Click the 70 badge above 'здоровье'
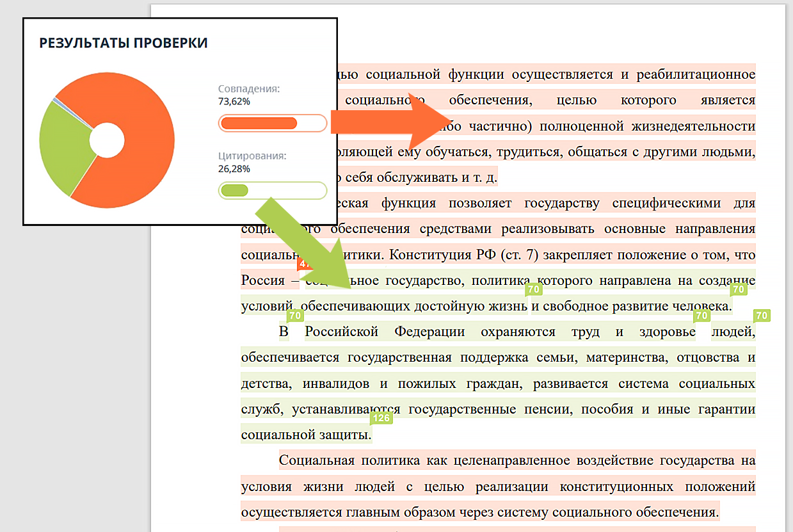Image resolution: width=793 pixels, height=532 pixels. coord(701,316)
